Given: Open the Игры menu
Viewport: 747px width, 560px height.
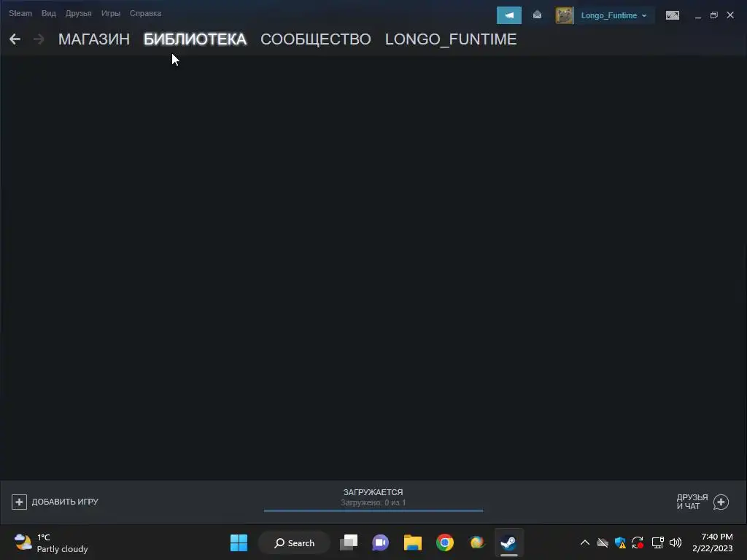Looking at the screenshot, I should 111,13.
